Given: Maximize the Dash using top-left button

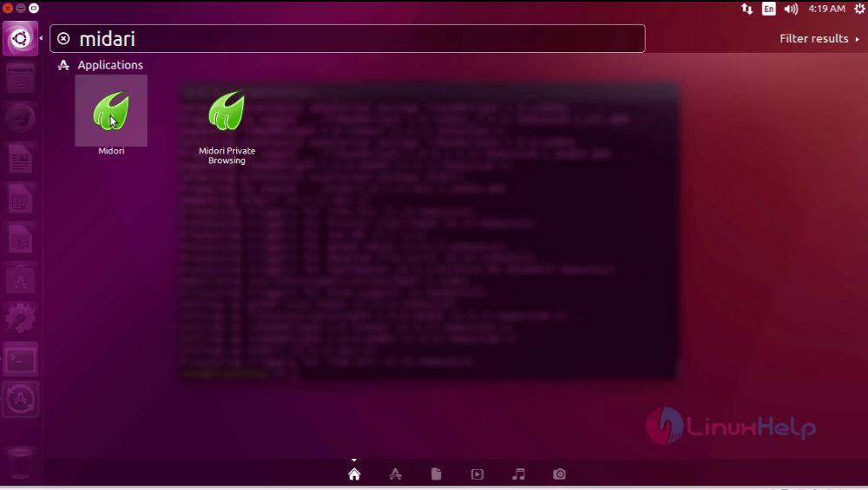Looking at the screenshot, I should [34, 8].
